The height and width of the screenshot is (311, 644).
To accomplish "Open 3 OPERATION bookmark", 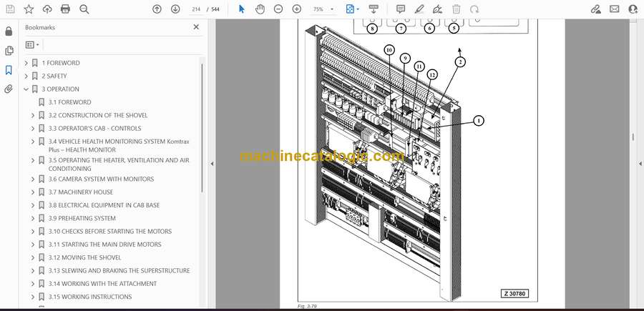I will click(60, 89).
